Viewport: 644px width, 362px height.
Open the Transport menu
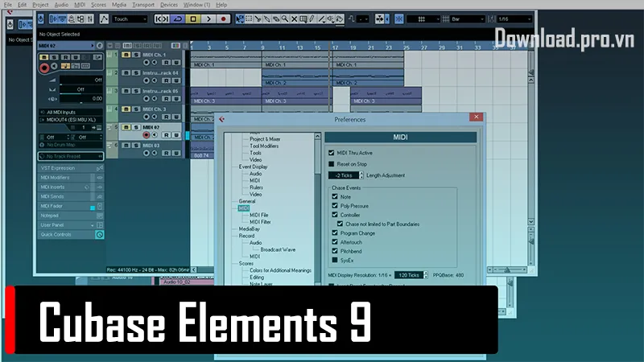[x=143, y=5]
